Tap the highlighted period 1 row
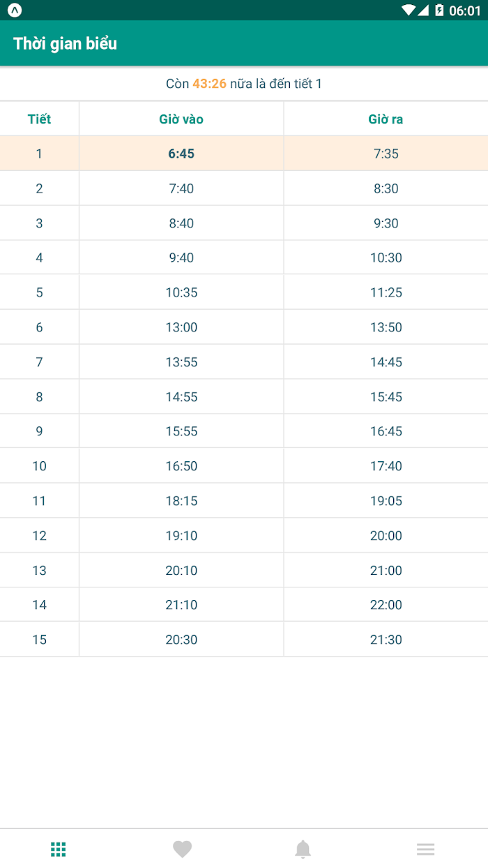The width and height of the screenshot is (488, 868). click(x=244, y=154)
